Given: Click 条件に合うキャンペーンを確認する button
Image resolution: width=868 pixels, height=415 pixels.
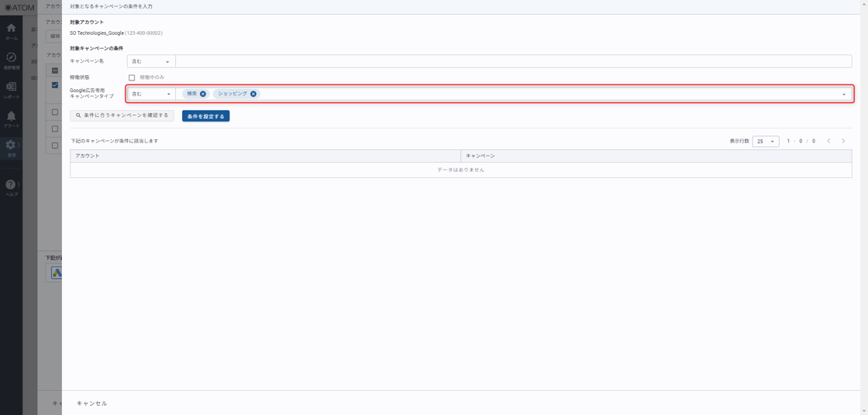Looking at the screenshot, I should [x=122, y=115].
